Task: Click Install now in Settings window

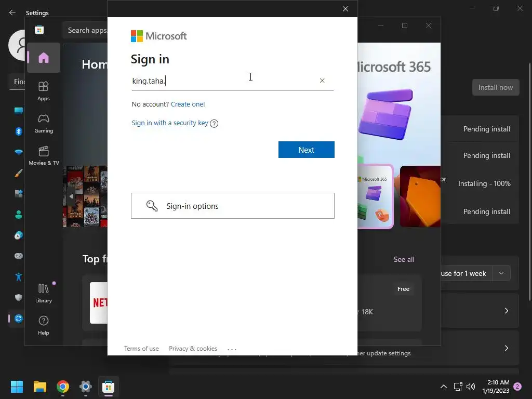Action: (x=495, y=87)
